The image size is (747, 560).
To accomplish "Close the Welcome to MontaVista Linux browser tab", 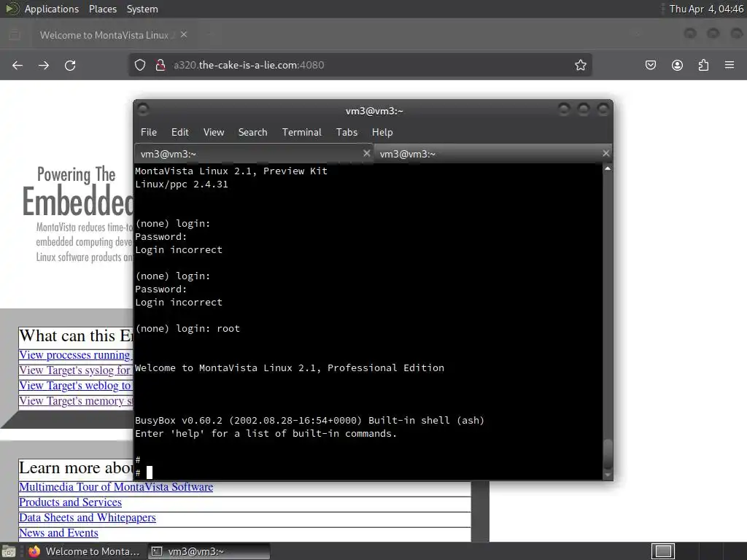I will [184, 35].
